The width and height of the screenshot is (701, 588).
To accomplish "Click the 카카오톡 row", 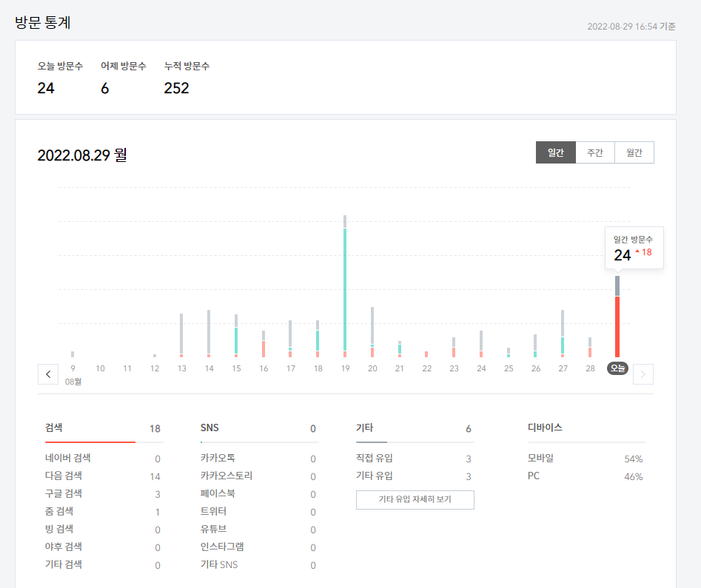I will pyautogui.click(x=259, y=458).
